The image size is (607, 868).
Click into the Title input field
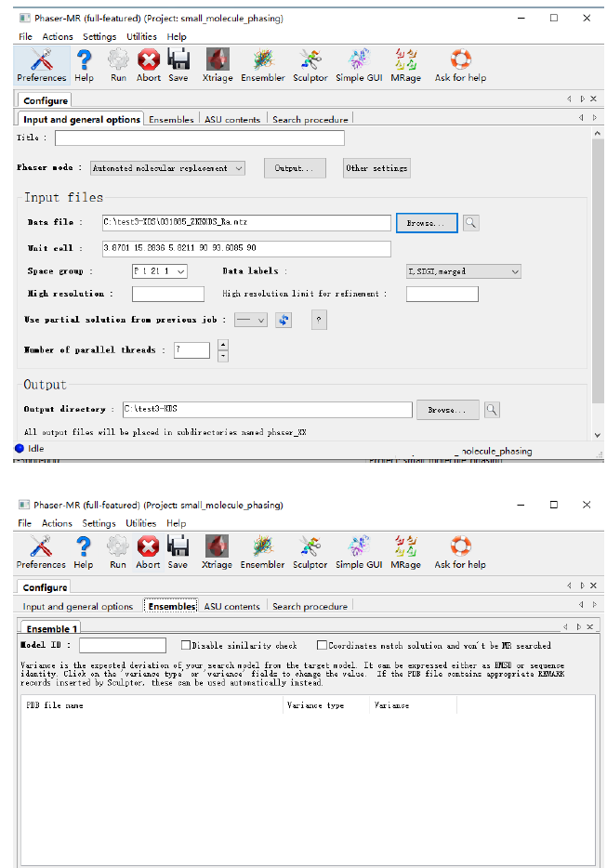pyautogui.click(x=199, y=138)
